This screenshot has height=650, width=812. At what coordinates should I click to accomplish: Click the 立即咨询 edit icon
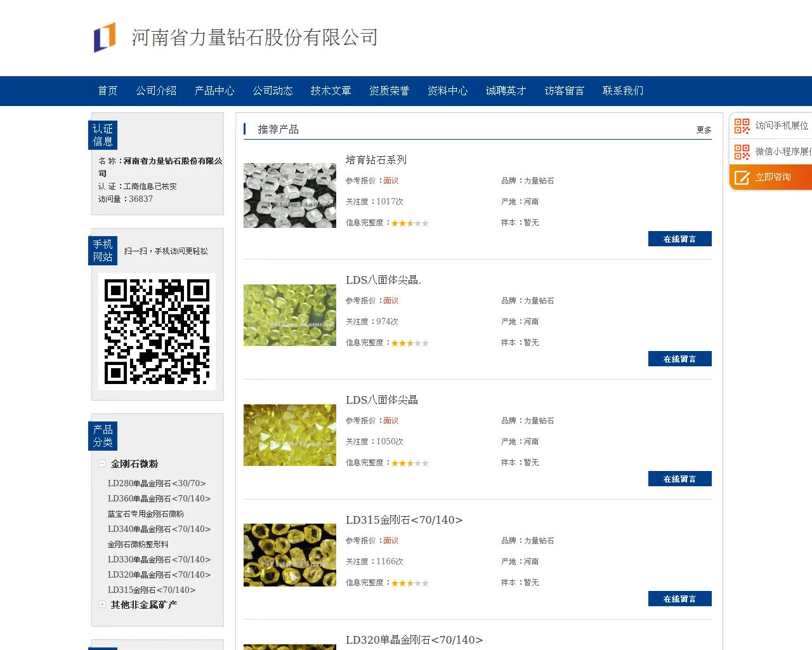742,178
